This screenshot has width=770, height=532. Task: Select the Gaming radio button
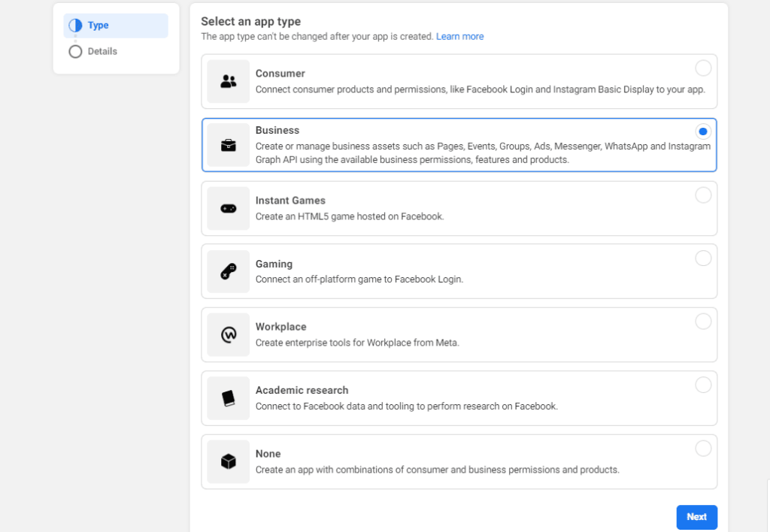[703, 258]
